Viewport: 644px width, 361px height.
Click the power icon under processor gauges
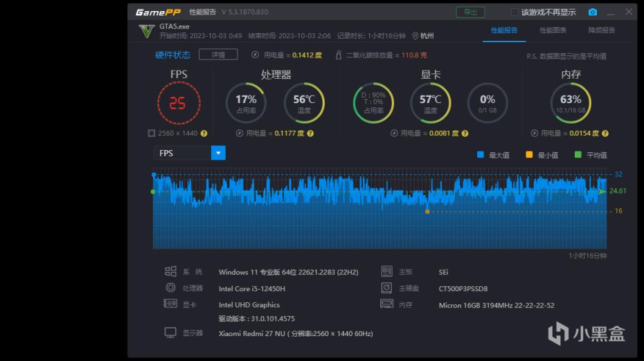click(240, 133)
